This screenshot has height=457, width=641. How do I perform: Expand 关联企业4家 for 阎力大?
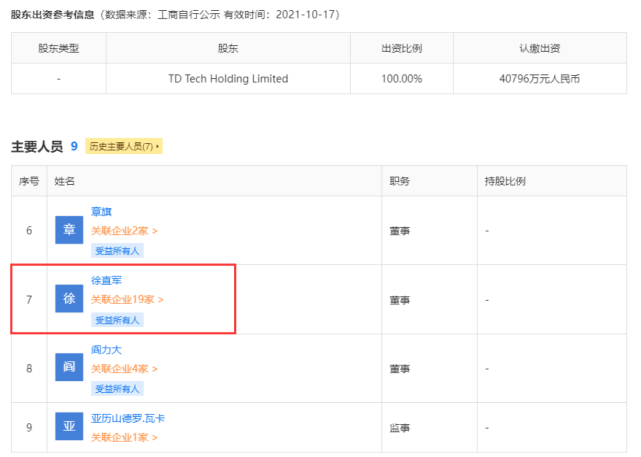tap(124, 369)
